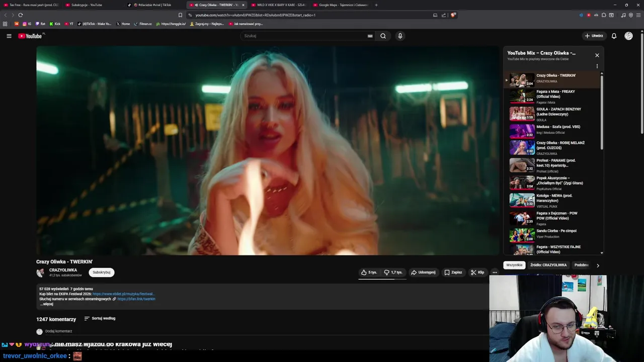Screen dimensions: 644x362
Task: Click the browser address bar URL
Action: coord(256,15)
